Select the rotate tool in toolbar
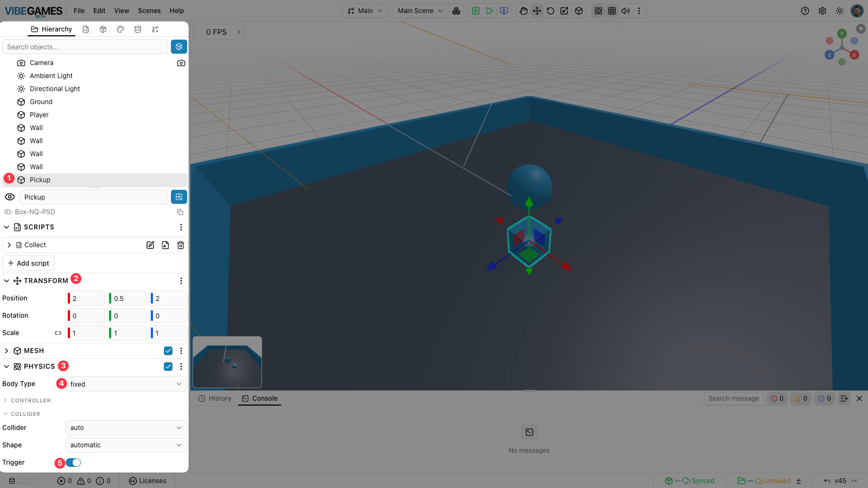This screenshot has height=488, width=868. (551, 11)
